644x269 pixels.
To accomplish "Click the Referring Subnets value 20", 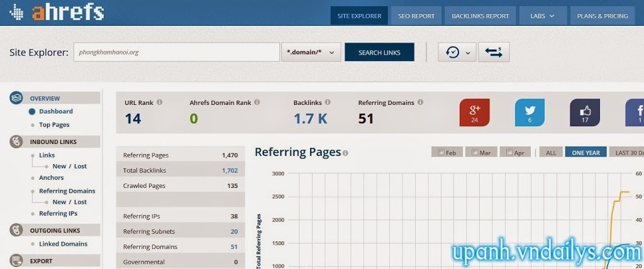I will pyautogui.click(x=234, y=232).
